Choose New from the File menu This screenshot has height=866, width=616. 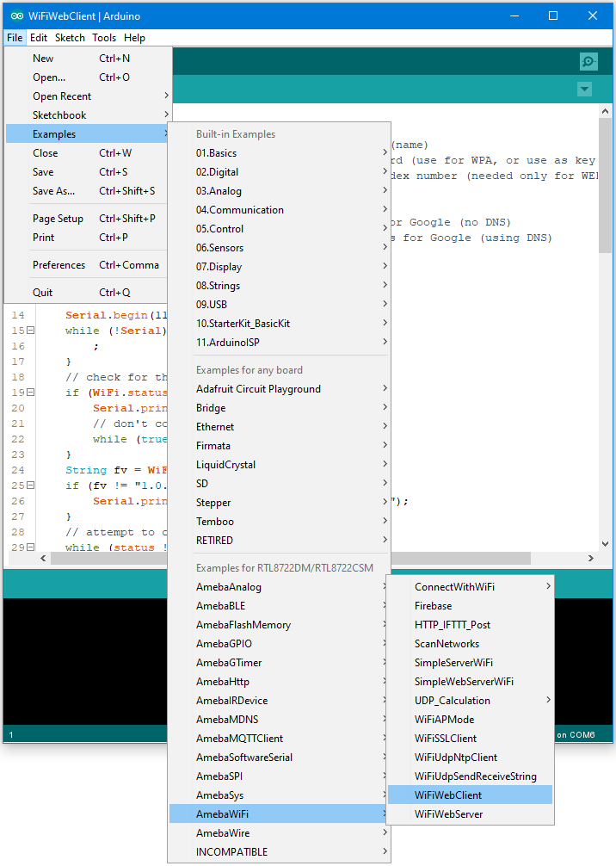(87, 58)
